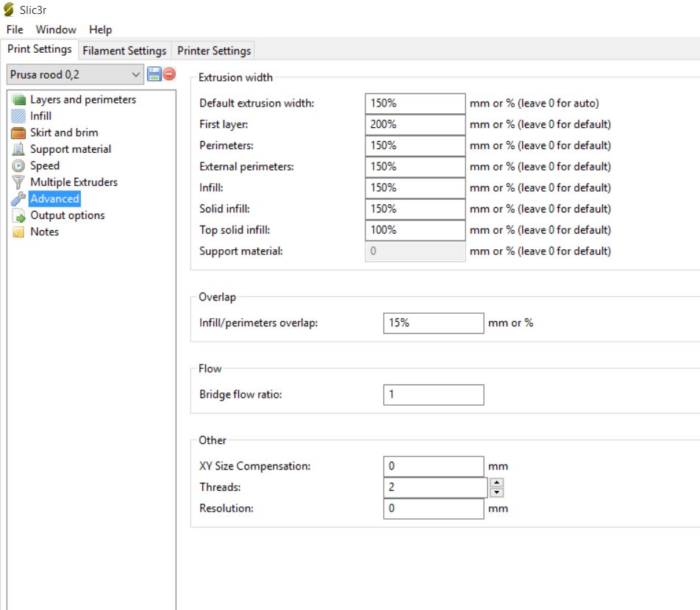Switch to the Printer Settings tab
700x610 pixels.
214,51
